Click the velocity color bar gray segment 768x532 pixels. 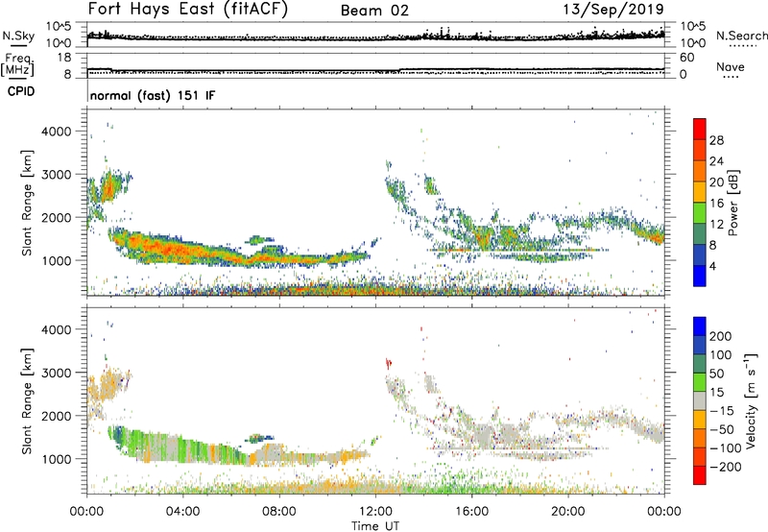pyautogui.click(x=700, y=401)
